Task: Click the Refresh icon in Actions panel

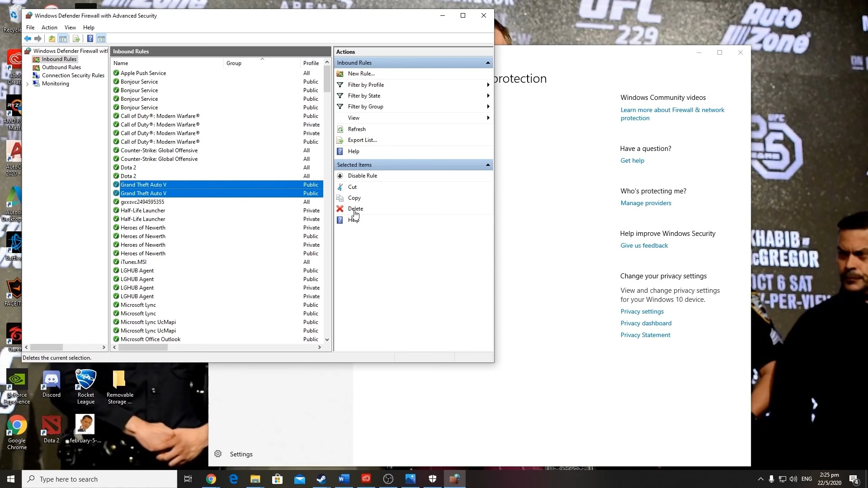Action: 340,128
